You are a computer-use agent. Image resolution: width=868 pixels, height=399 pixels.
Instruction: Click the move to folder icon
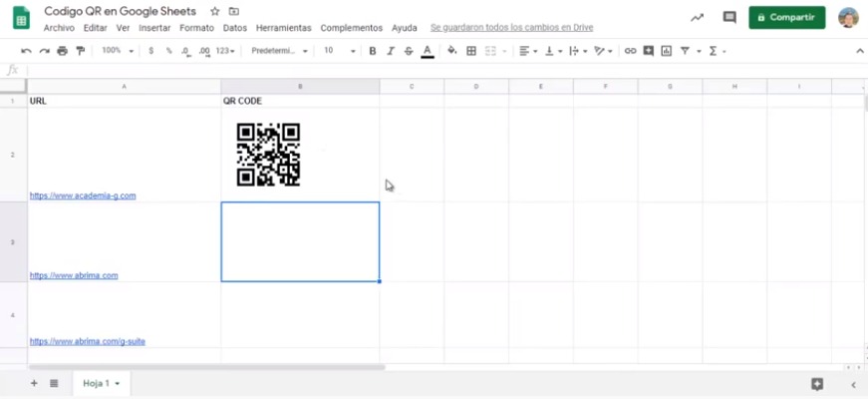point(234,11)
